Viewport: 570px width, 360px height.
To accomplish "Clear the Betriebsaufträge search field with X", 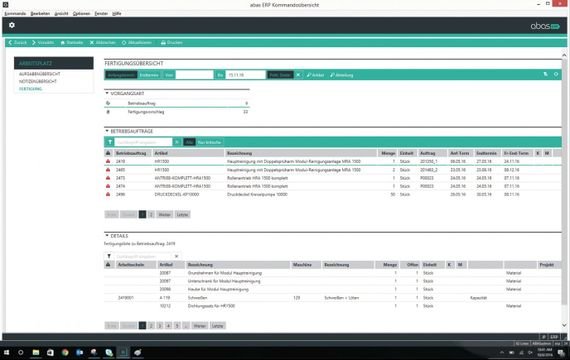I will (177, 142).
